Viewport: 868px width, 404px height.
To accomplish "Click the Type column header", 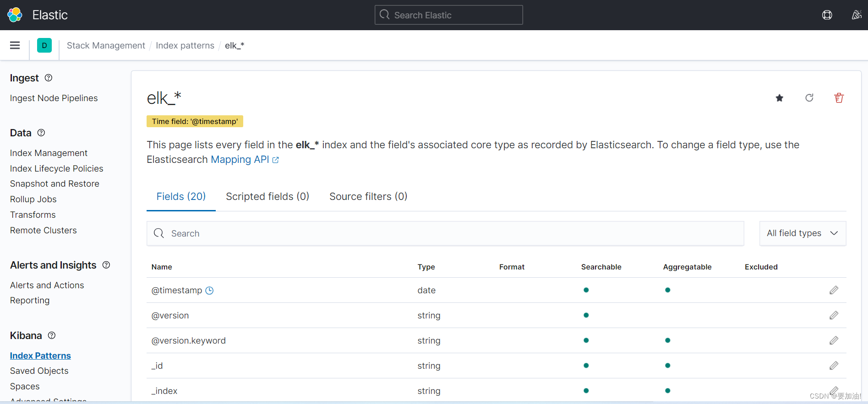I will (x=426, y=267).
